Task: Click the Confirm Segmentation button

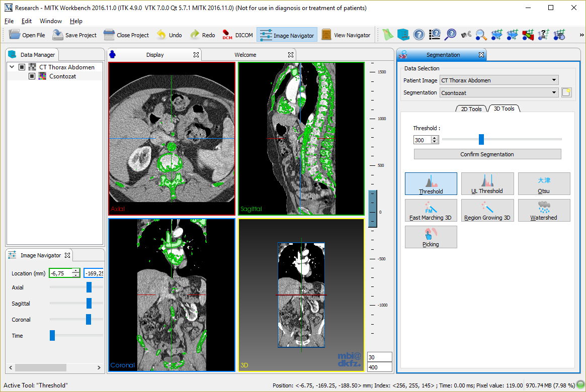Action: (487, 154)
